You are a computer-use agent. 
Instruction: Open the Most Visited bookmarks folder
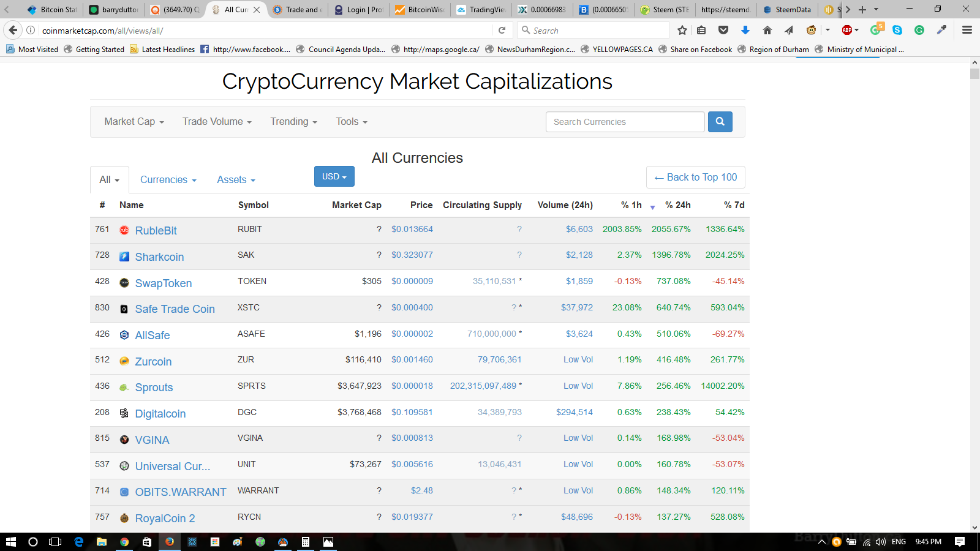[x=32, y=50]
